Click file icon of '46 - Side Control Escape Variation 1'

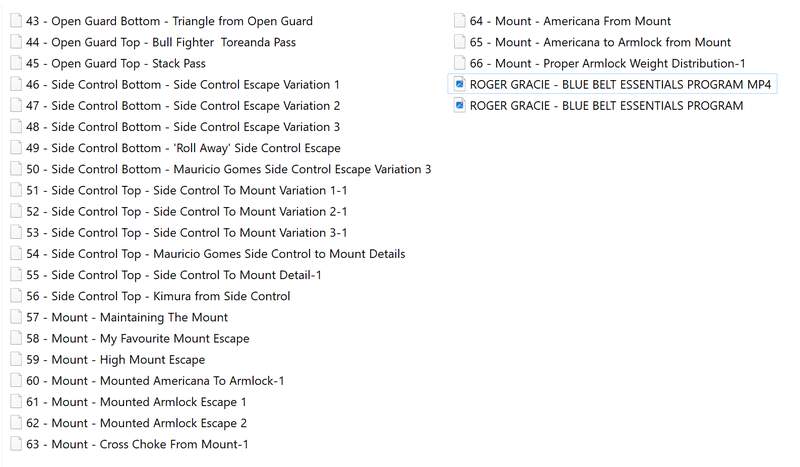click(16, 85)
